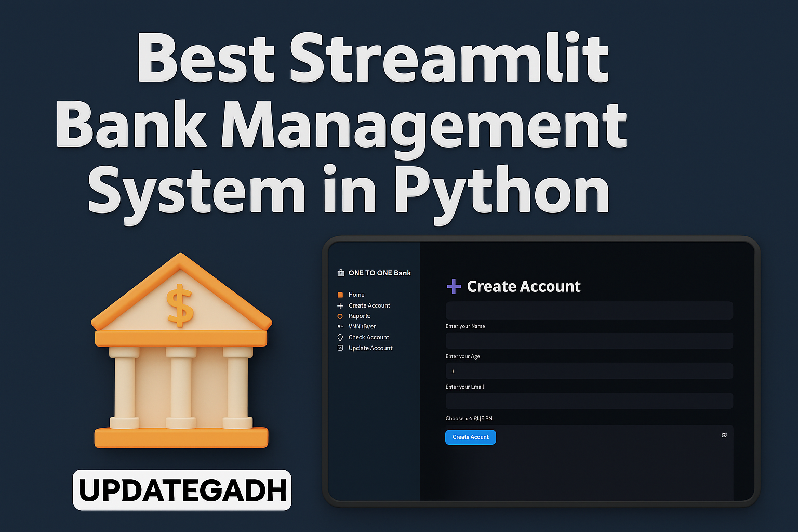Click the ONE TO ONE Bank logo icon
Image resolution: width=798 pixels, height=532 pixels.
(341, 273)
